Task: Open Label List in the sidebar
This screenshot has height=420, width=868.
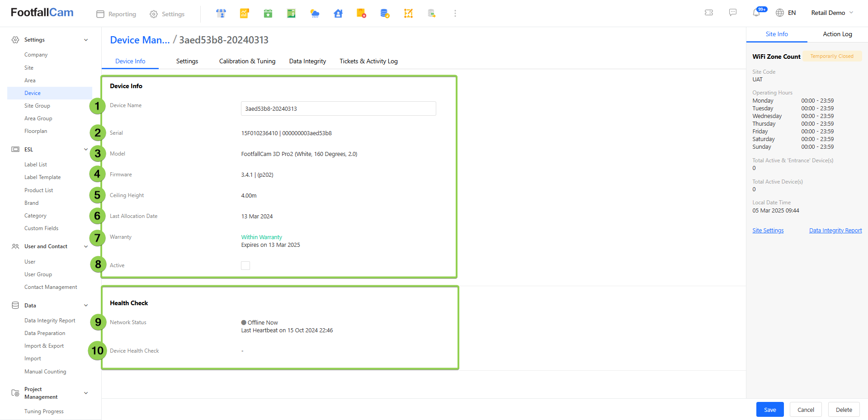Action: [x=36, y=165]
